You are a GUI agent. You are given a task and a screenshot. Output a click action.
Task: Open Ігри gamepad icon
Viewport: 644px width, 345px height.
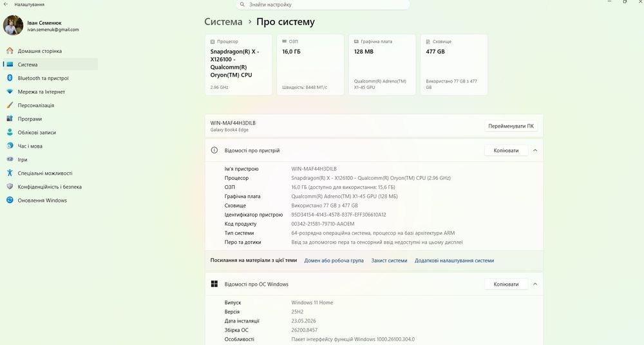point(10,159)
